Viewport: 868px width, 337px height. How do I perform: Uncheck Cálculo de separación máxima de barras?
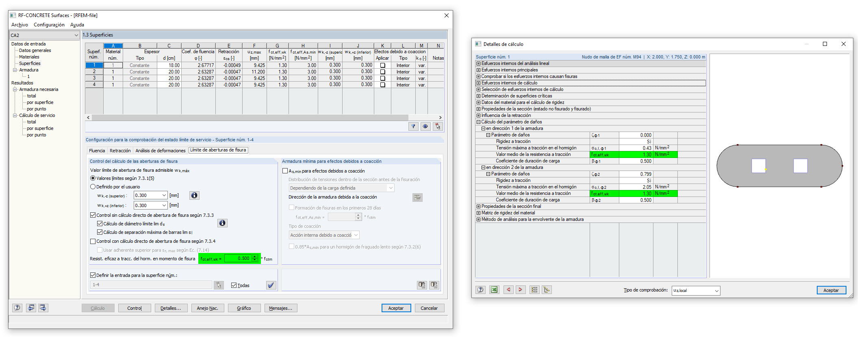pyautogui.click(x=100, y=232)
